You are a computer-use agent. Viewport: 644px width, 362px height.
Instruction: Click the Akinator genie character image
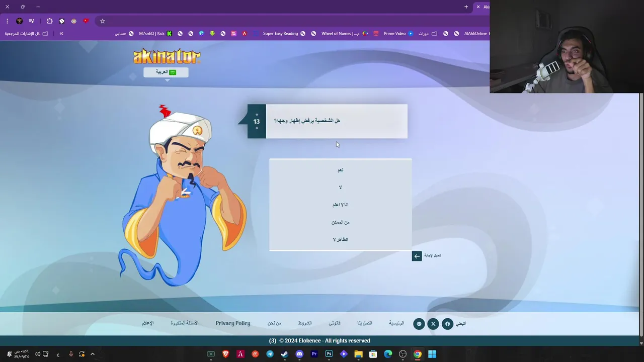click(x=182, y=196)
